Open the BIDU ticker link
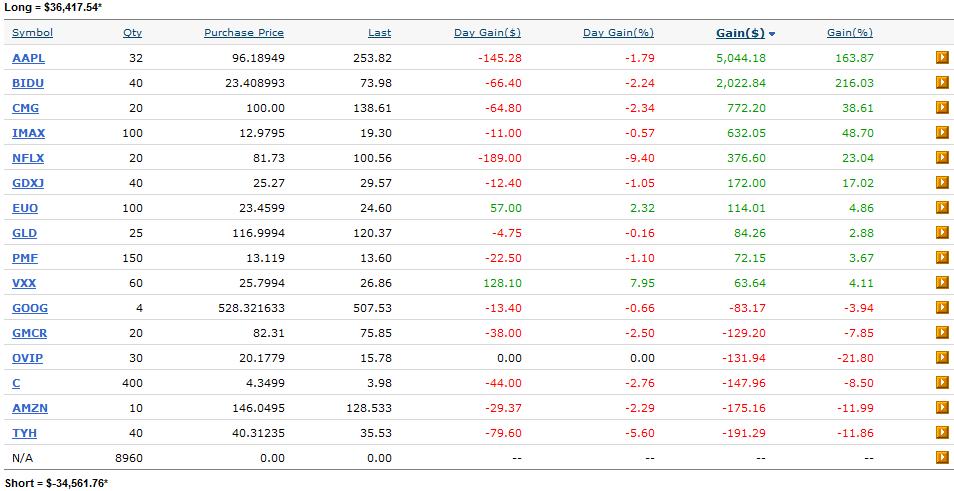 [x=28, y=83]
